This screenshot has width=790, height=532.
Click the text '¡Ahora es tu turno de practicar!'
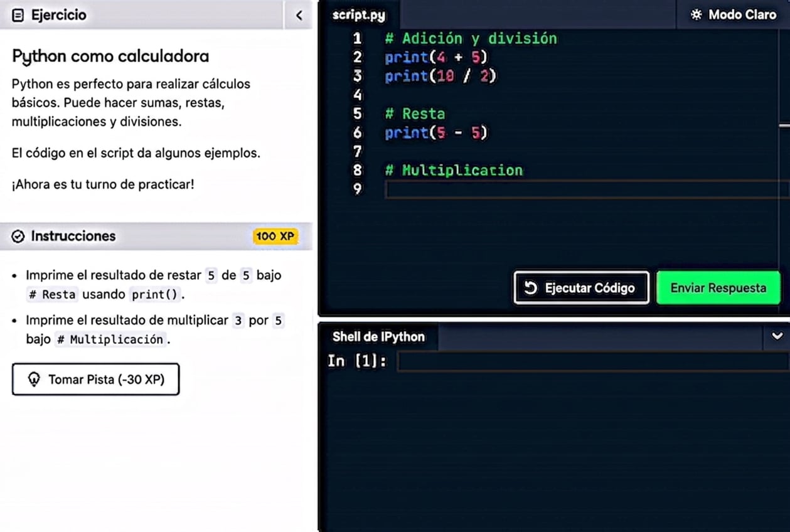tap(103, 184)
